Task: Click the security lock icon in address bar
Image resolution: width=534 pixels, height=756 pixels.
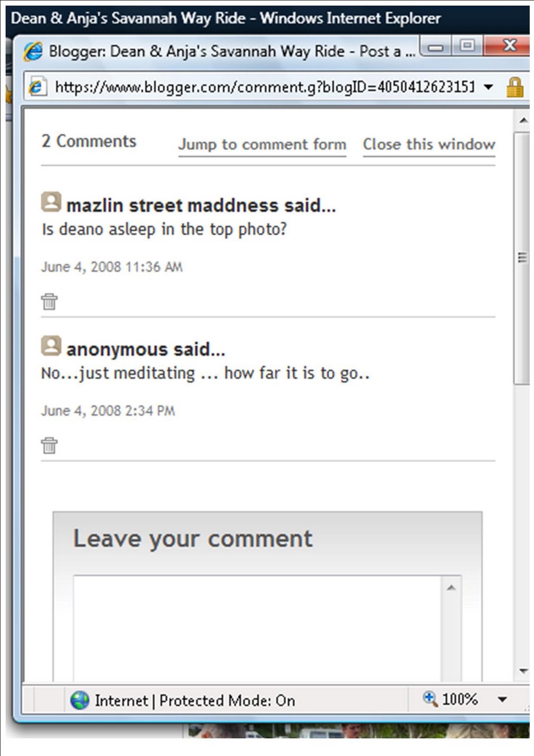Action: click(516, 87)
